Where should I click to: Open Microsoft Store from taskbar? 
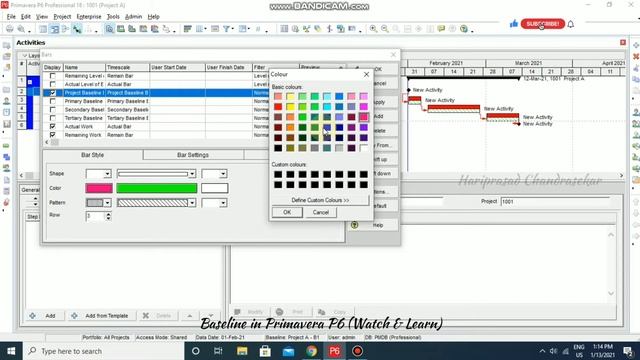click(265, 351)
